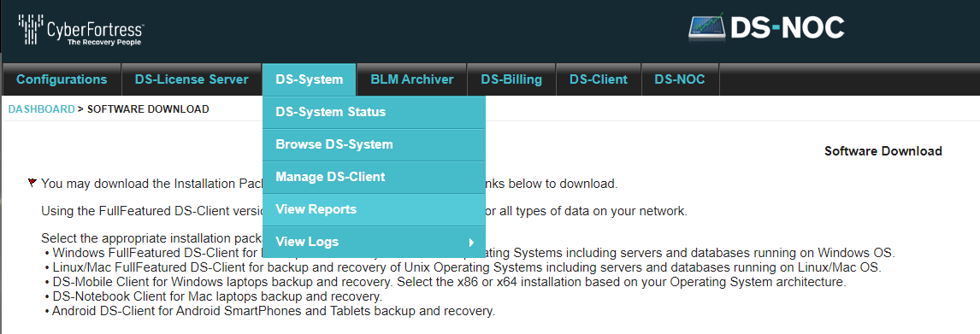The height and width of the screenshot is (334, 980).
Task: Click the Linux/Mac FullFeatured DS-Client line
Action: (x=463, y=268)
